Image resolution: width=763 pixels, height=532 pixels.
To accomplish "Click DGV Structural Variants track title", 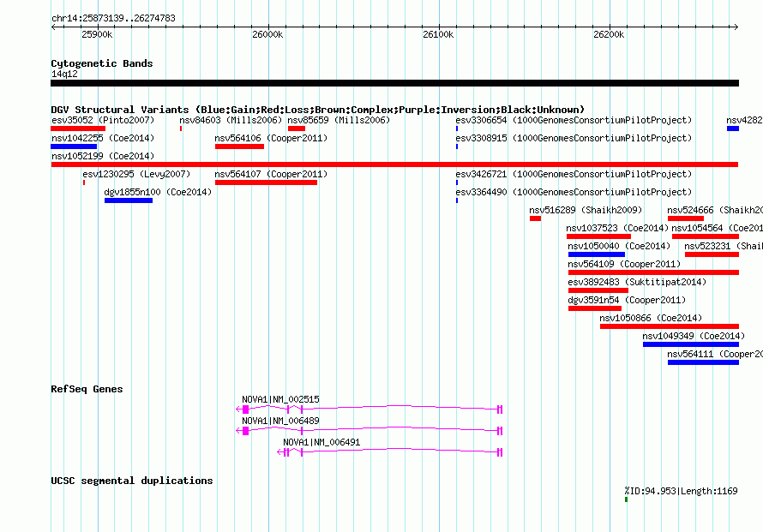I will coord(318,110).
